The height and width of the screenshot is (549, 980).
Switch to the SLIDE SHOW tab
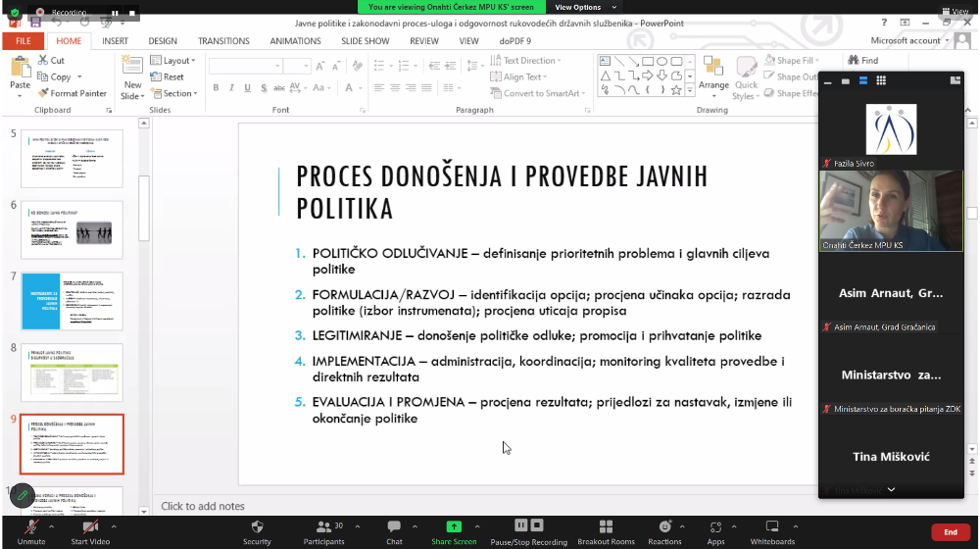(x=365, y=40)
